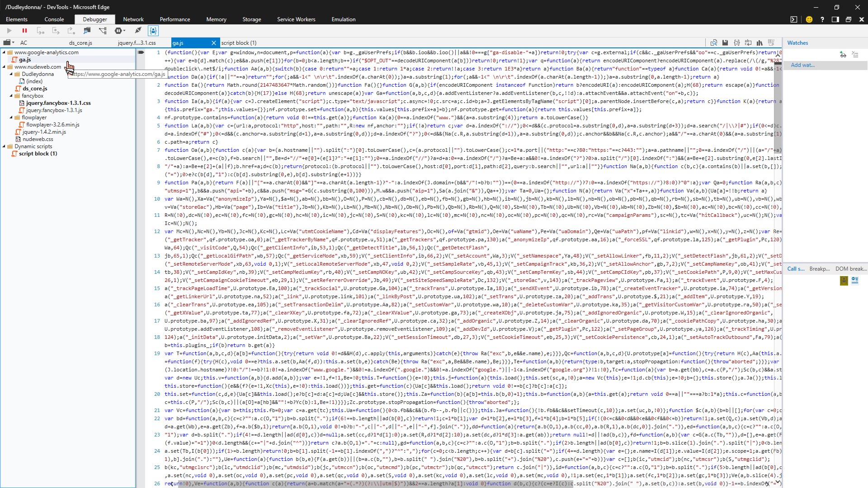Open the Breakpoints panel tab
Image resolution: width=868 pixels, height=488 pixels.
(x=819, y=269)
